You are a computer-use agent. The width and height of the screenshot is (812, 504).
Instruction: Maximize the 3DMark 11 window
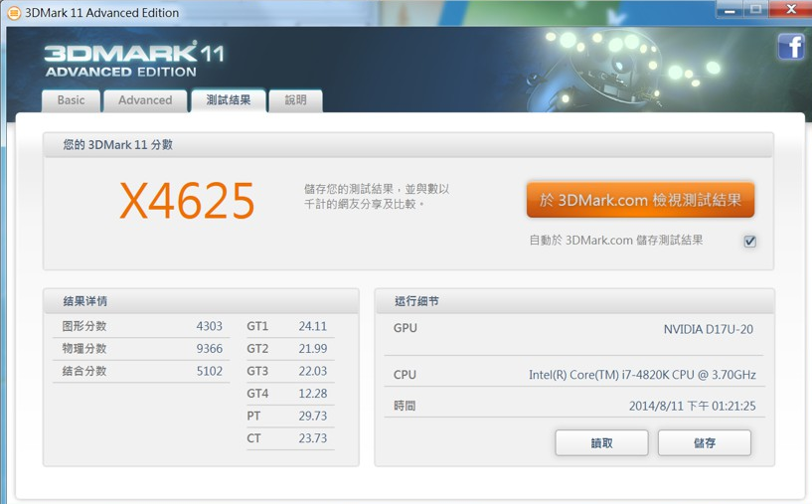[x=756, y=9]
